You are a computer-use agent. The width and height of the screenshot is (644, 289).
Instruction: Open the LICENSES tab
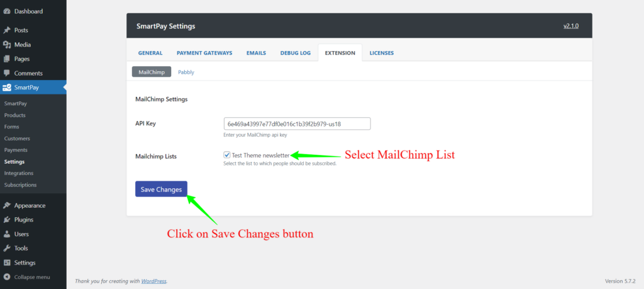[382, 53]
